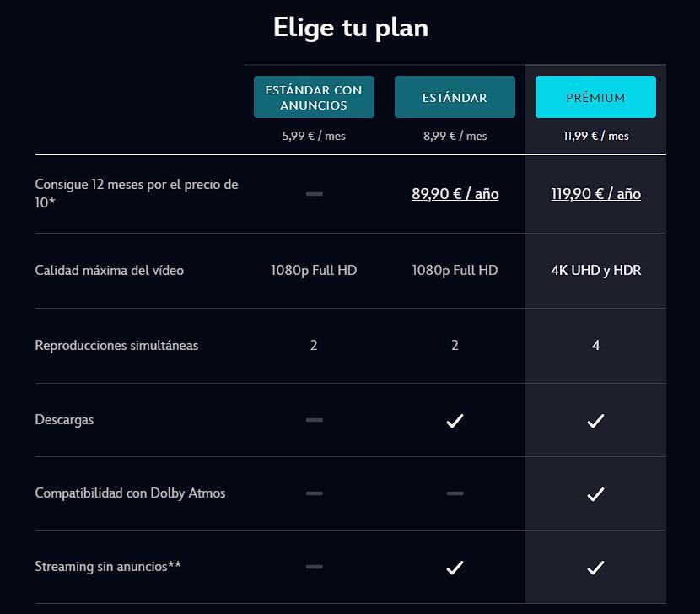Click the Calidad máxima del vídeo row label

coord(110,270)
